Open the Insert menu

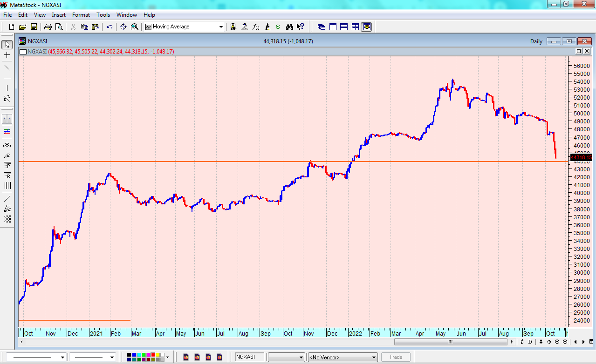[59, 15]
